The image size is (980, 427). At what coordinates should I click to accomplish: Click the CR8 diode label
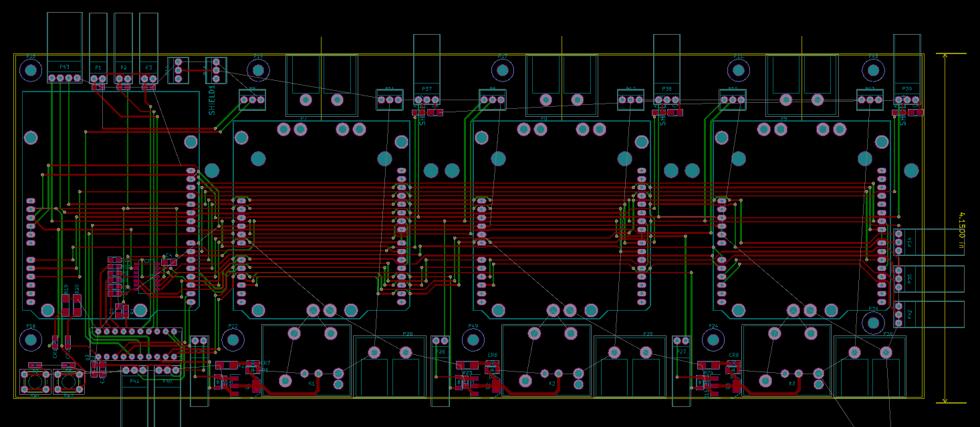pyautogui.click(x=493, y=355)
